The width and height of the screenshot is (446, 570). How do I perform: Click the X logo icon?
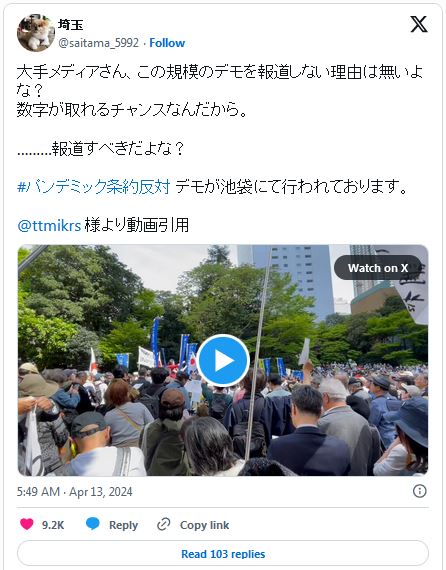[x=419, y=24]
